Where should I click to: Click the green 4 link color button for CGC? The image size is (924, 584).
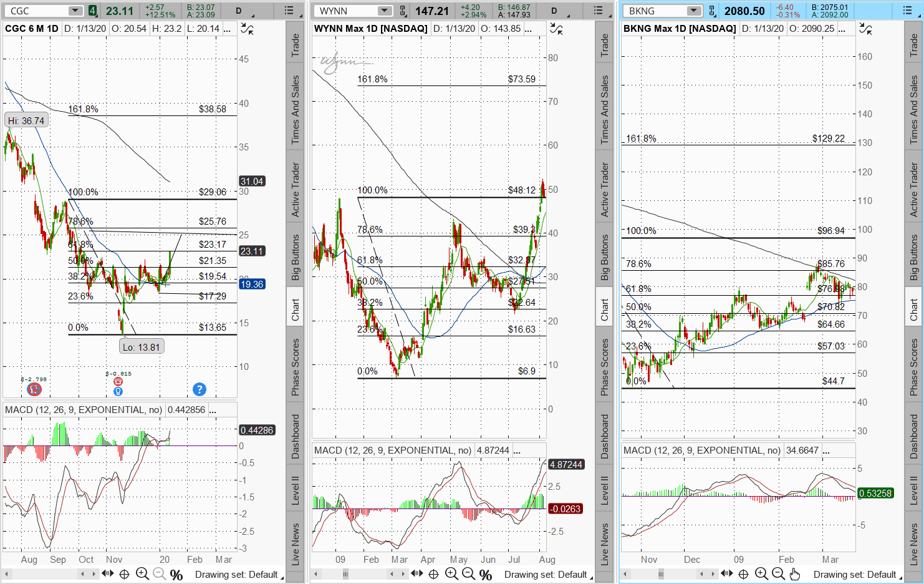tap(92, 11)
